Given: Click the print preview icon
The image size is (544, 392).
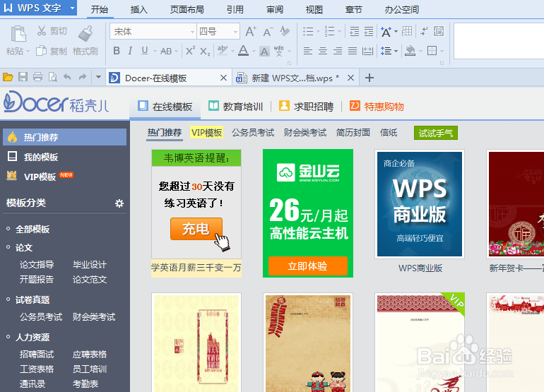Looking at the screenshot, I should 52,77.
